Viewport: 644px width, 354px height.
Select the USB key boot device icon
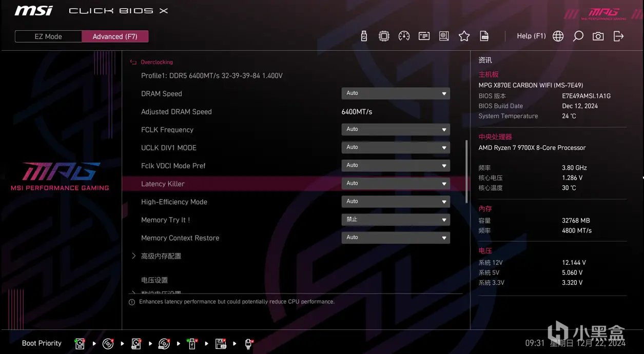[192, 343]
